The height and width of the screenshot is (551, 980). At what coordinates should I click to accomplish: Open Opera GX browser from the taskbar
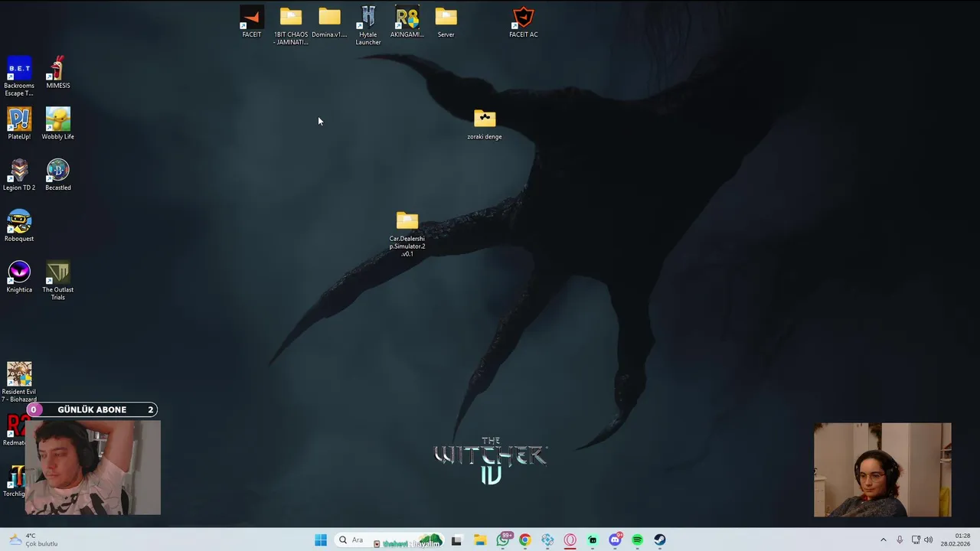point(570,540)
